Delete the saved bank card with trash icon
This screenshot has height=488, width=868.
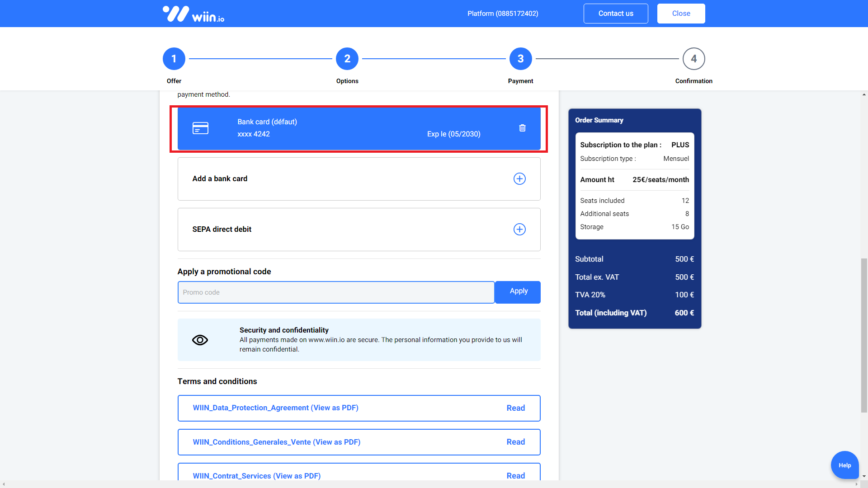[522, 128]
